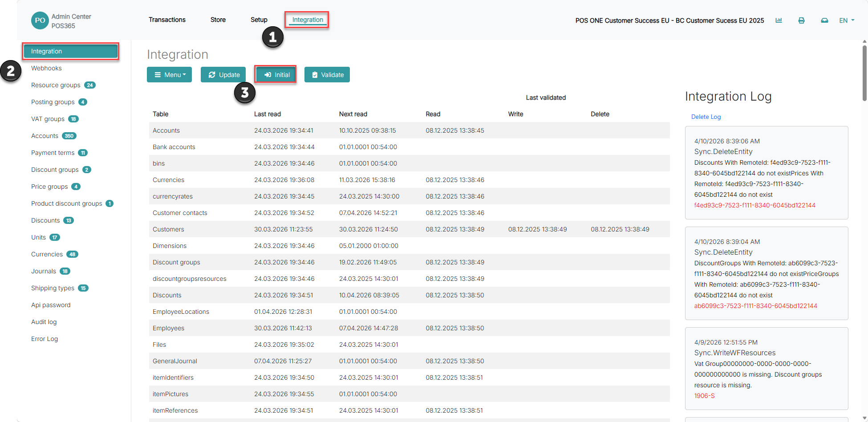Viewport: 868px width, 422px height.
Task: Click the EmployeeLocations table row
Action: 409,312
